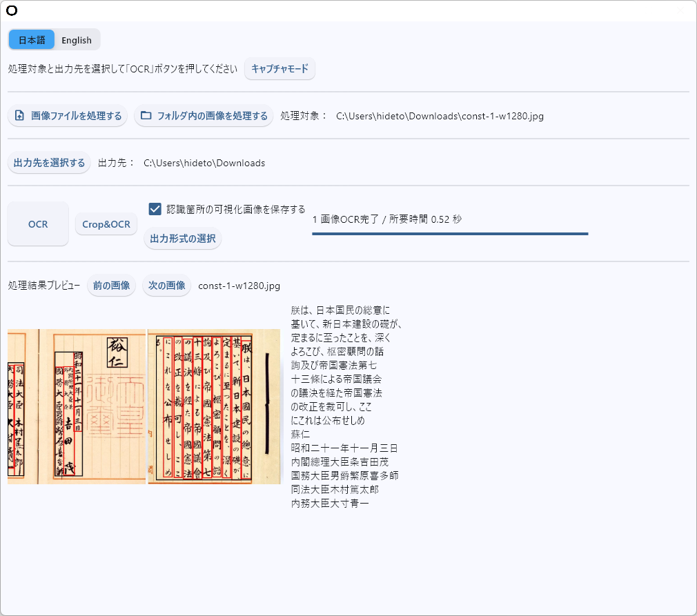Click the circular app logo in the title bar

point(12,10)
